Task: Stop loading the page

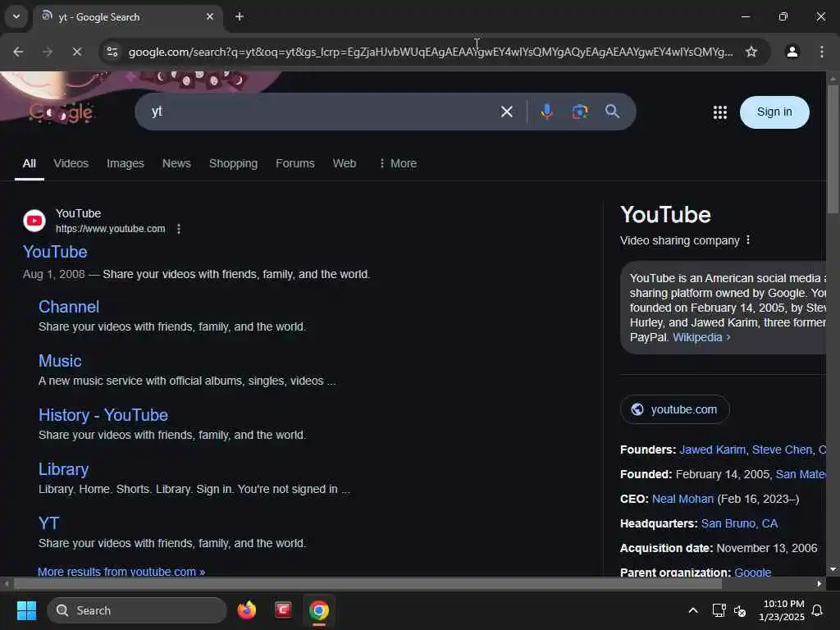Action: (77, 52)
